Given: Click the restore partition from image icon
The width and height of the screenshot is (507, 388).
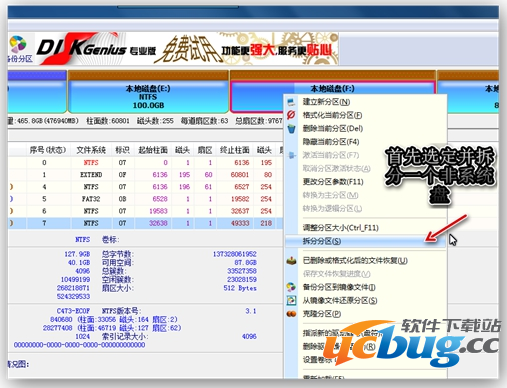Looking at the screenshot, I should 291,300.
